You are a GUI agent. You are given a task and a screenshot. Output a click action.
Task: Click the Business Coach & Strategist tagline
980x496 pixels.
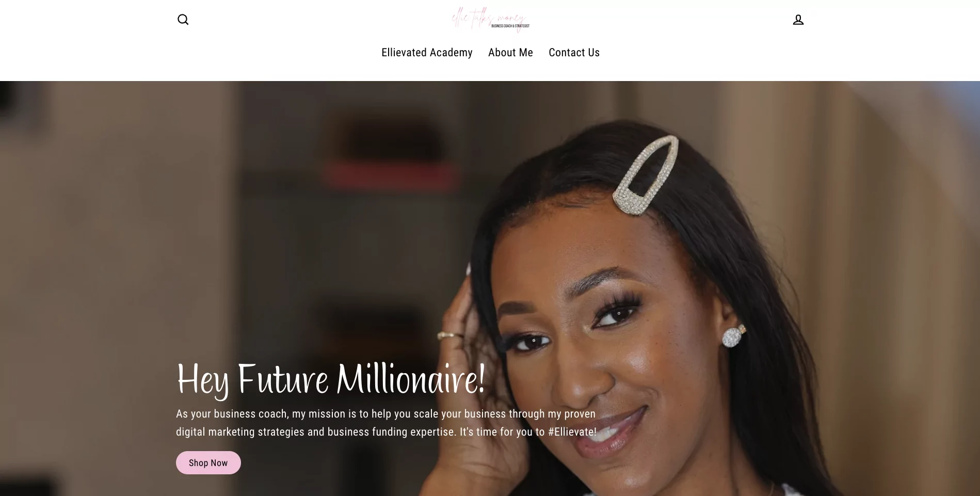point(510,26)
